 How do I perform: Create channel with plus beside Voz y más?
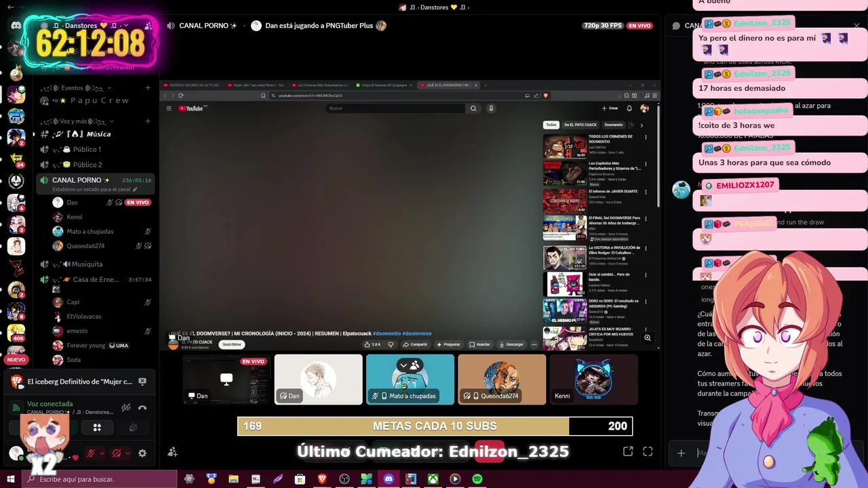tap(148, 121)
